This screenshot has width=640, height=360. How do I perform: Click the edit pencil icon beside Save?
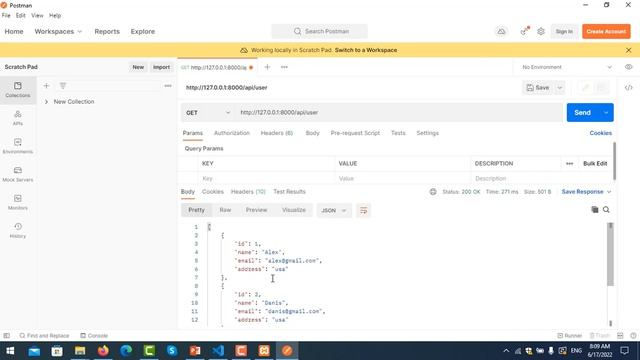click(x=585, y=88)
